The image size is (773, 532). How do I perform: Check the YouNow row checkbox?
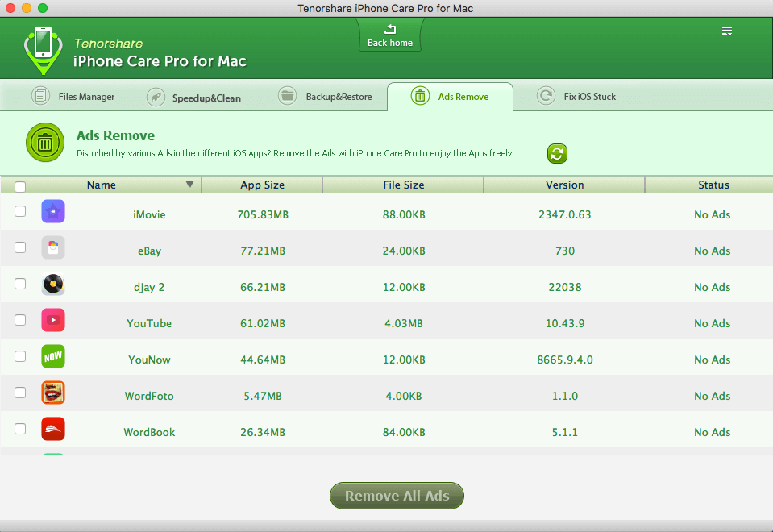20,356
